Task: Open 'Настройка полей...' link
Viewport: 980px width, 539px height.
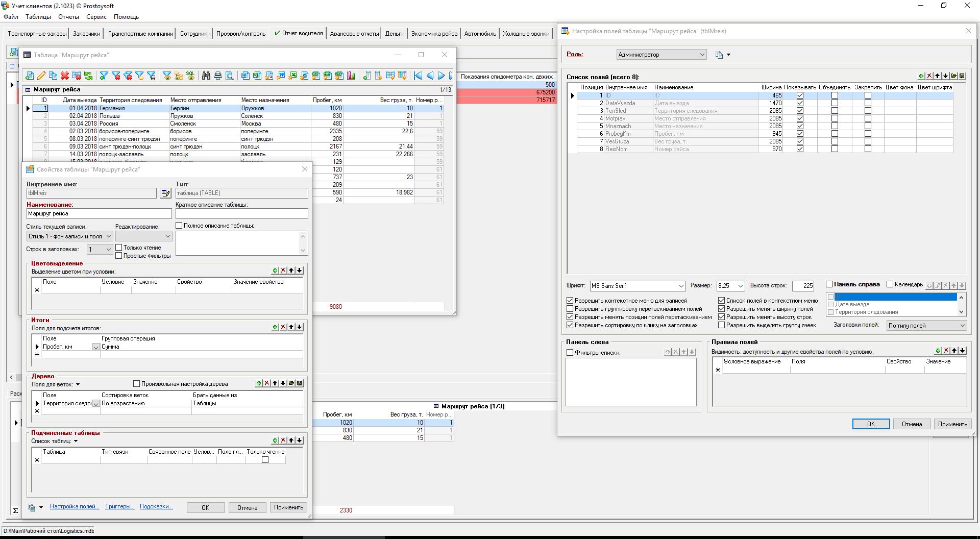Action: [75, 507]
